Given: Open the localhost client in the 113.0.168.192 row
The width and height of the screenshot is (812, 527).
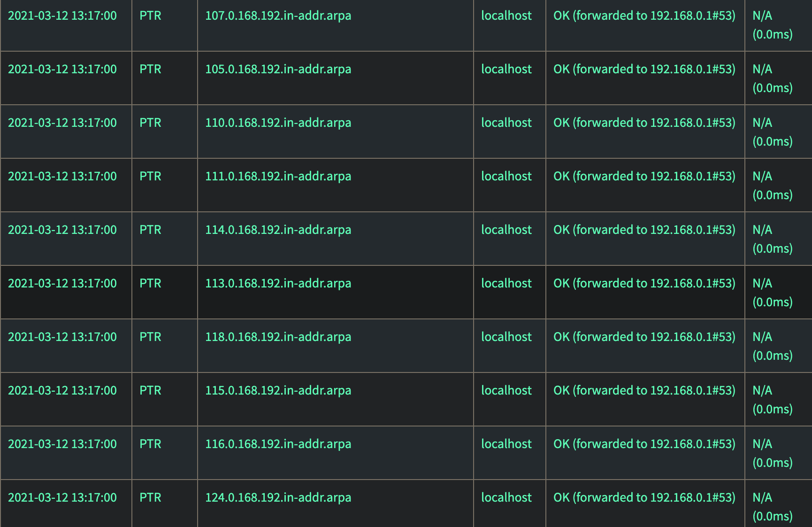Looking at the screenshot, I should click(x=506, y=283).
